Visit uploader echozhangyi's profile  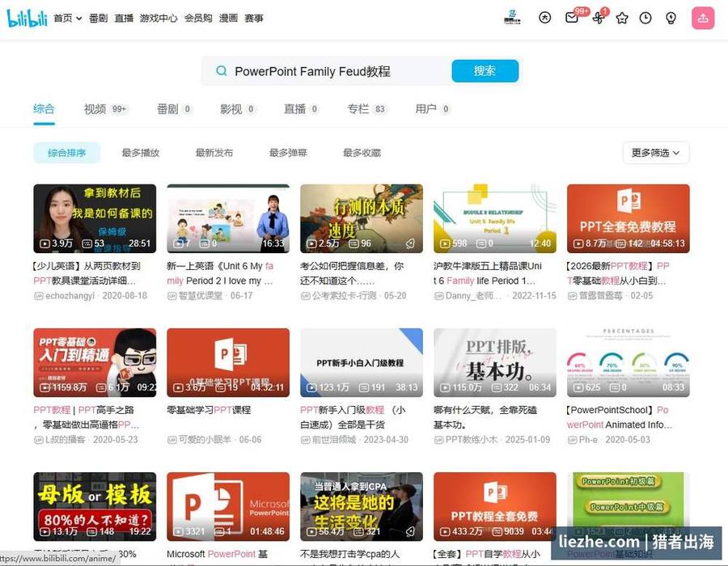coord(70,295)
